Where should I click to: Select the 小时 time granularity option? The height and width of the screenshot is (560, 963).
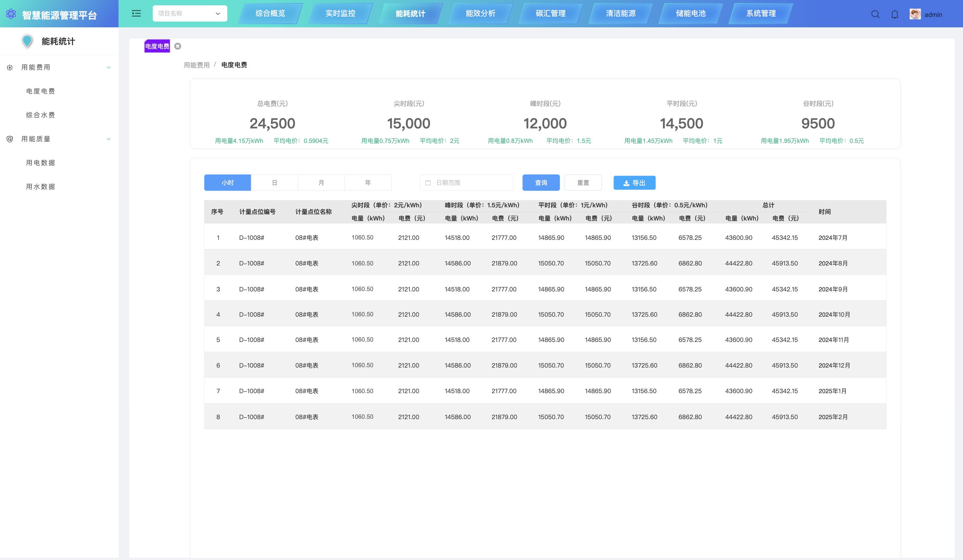[227, 183]
